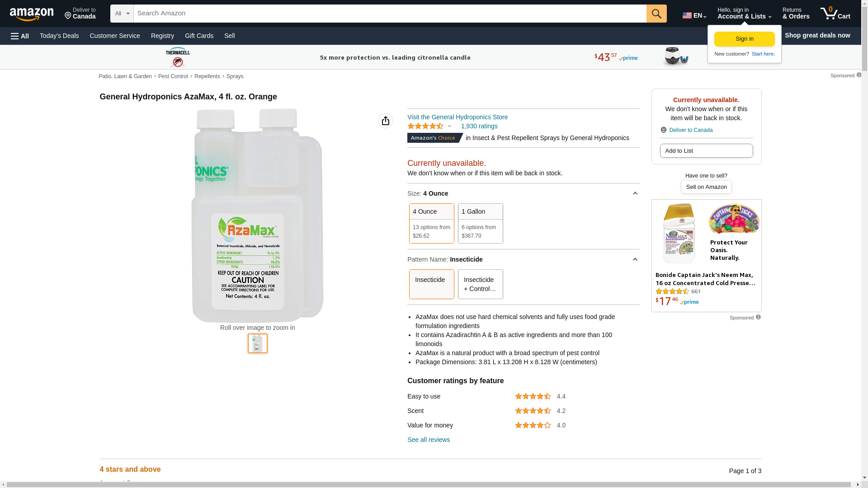This screenshot has width=868, height=488.
Task: Click the share icon on product image
Action: pos(385,121)
